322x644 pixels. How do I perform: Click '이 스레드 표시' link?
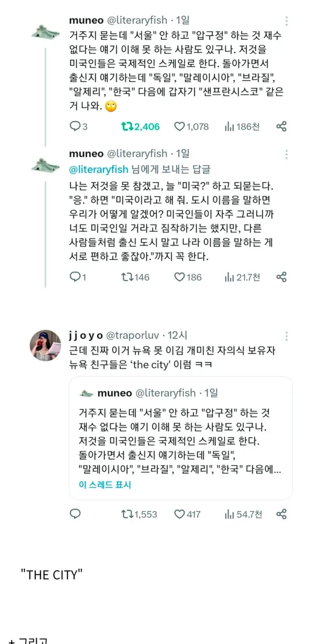(105, 485)
